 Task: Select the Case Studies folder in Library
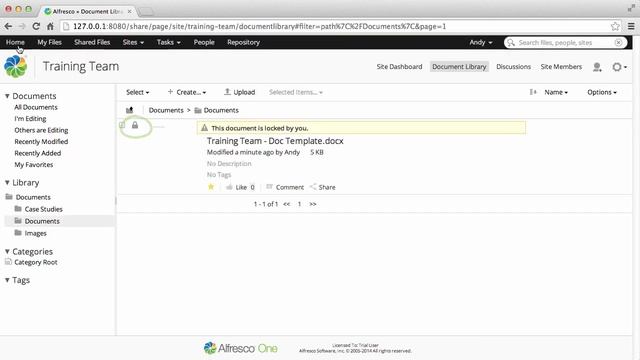(x=43, y=209)
